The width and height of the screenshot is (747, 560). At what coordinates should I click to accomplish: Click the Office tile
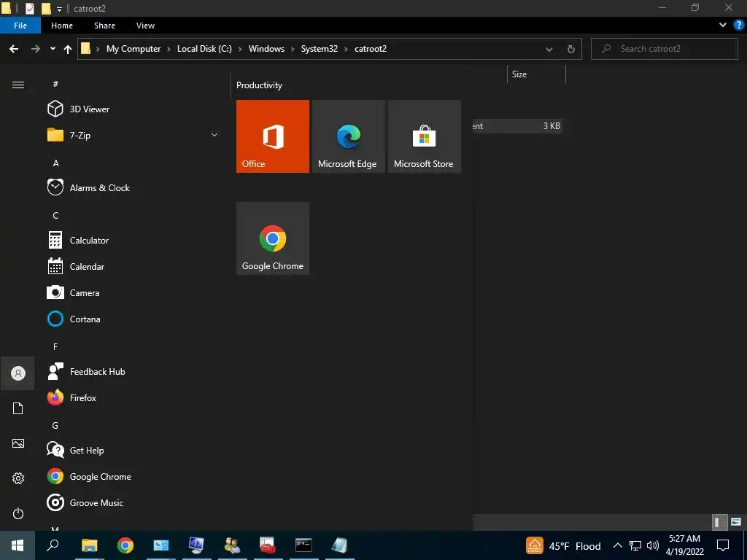click(x=273, y=136)
